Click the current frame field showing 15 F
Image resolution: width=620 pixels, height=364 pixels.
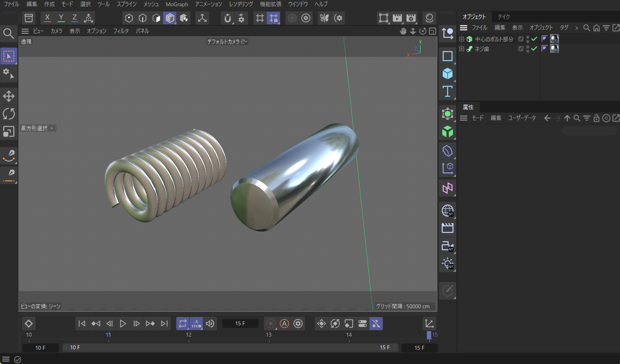click(240, 324)
